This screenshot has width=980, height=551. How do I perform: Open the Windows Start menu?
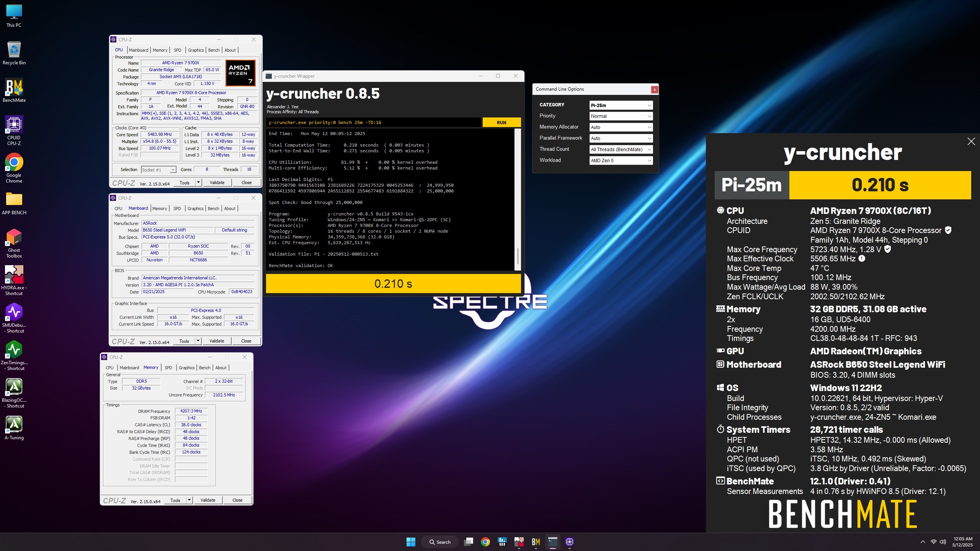coord(411,542)
